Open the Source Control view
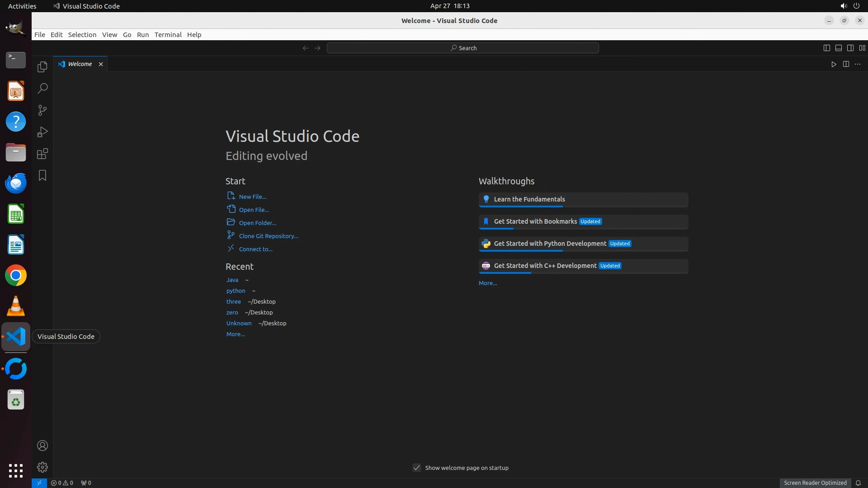868x488 pixels. coord(42,110)
